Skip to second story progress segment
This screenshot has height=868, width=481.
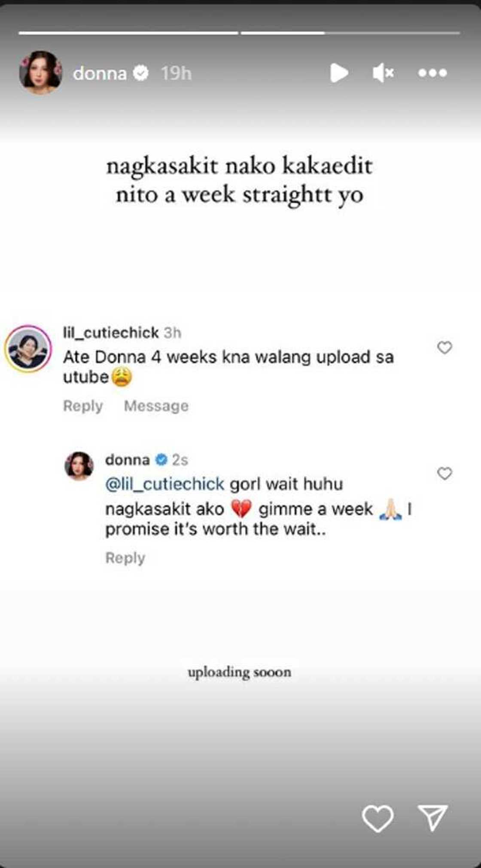point(350,33)
